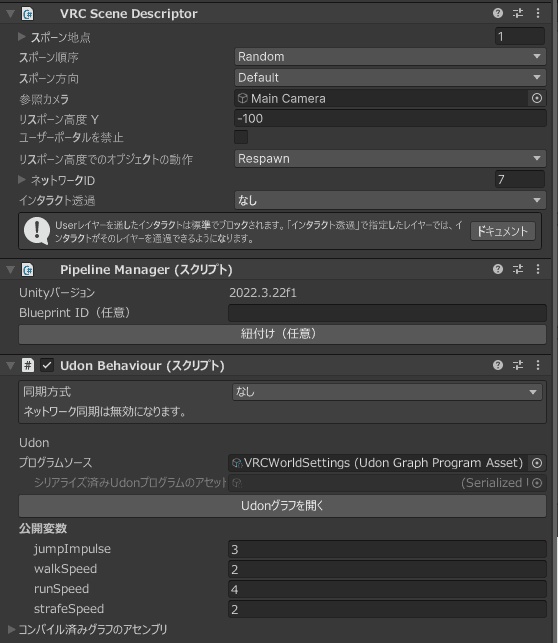Click スポーン地点 count field
558x643 pixels.
pyautogui.click(x=520, y=36)
